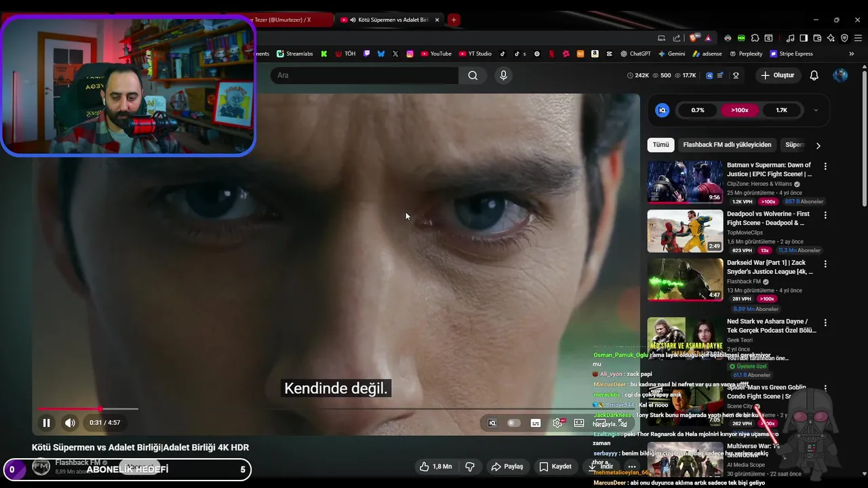Open options menu for Batman v Superman video
868x488 pixels.
tap(825, 166)
